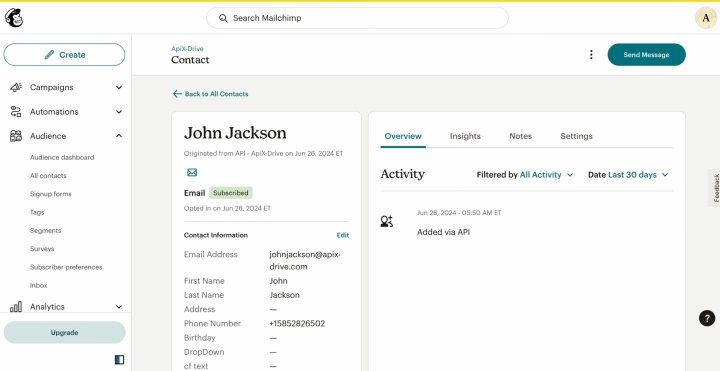Open Surveys in sidebar
Screen dimensions: 720x371
pyautogui.click(x=42, y=248)
